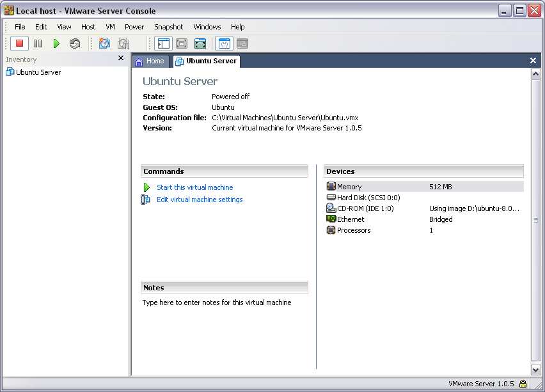The width and height of the screenshot is (545, 392).
Task: Click the VMware icon in the title bar
Action: click(9, 10)
